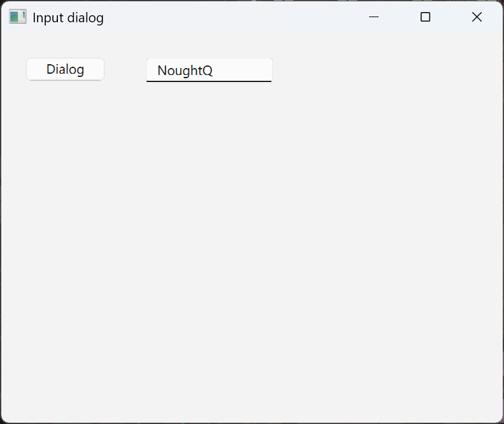Click the word NoughtQ in the text box
This screenshot has width=504, height=424.
tap(185, 71)
